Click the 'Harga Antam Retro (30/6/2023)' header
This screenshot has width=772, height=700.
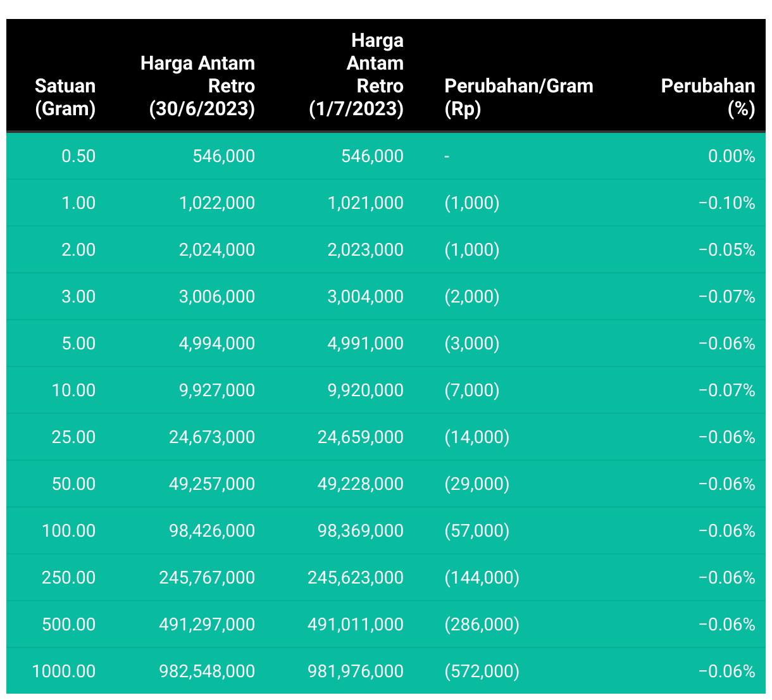coord(197,86)
